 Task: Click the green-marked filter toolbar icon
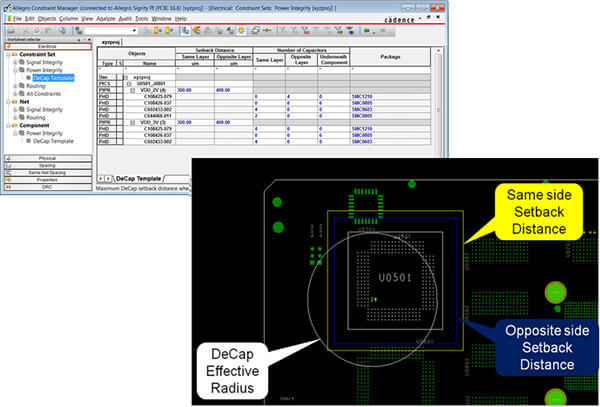pos(339,31)
